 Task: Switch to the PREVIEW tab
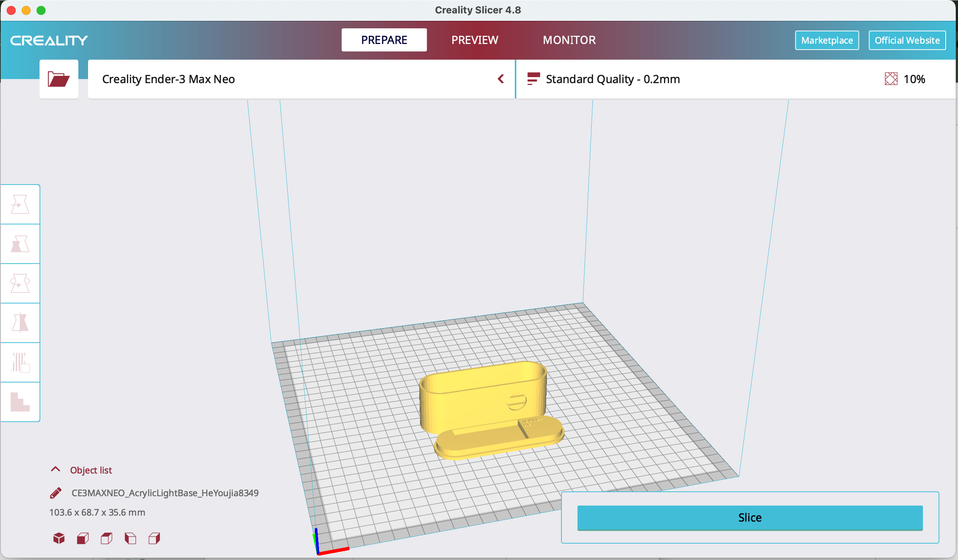[x=475, y=40]
